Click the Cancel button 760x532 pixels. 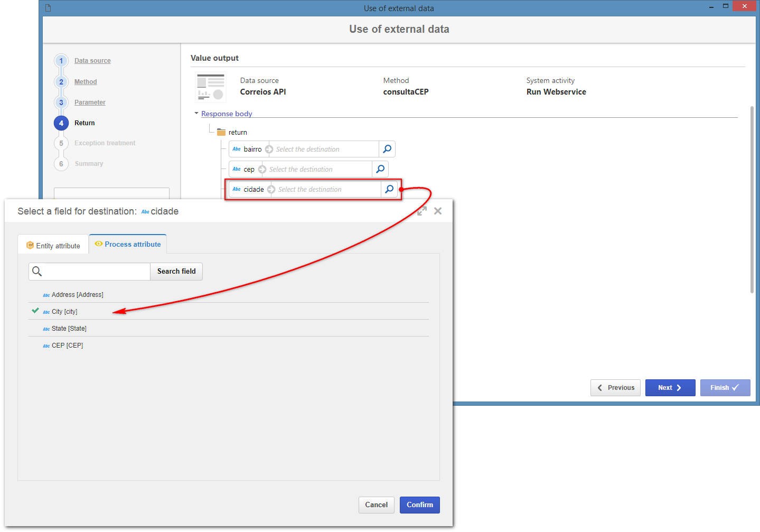[x=377, y=505]
